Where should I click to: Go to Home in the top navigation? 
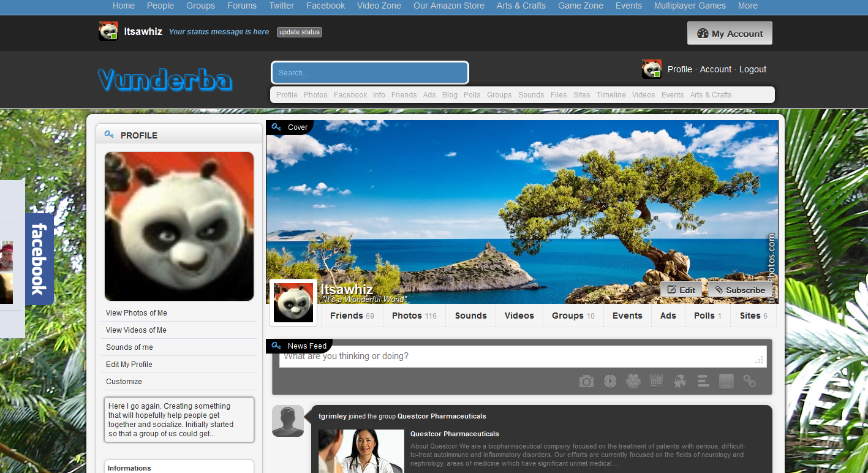tap(124, 6)
